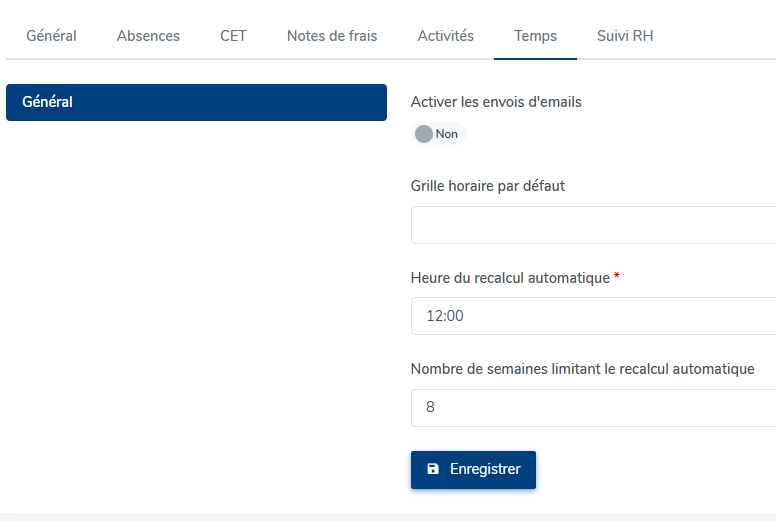Open the Grille horaire par défaut selector
The image size is (776, 521).
593,225
